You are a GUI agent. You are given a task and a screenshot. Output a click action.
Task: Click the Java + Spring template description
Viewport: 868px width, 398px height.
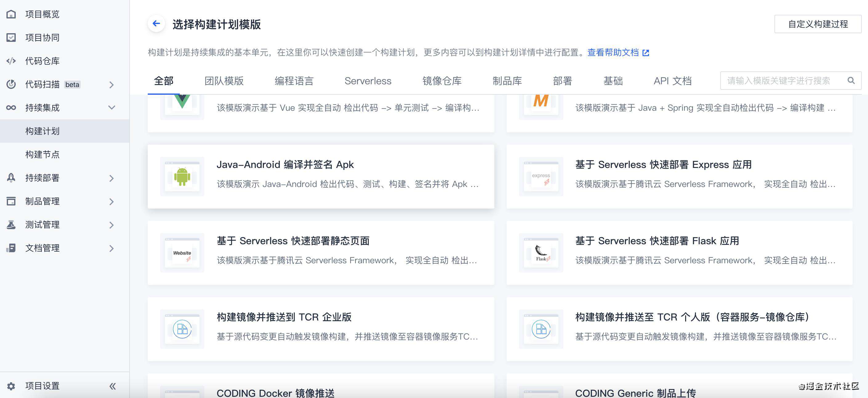pyautogui.click(x=705, y=108)
